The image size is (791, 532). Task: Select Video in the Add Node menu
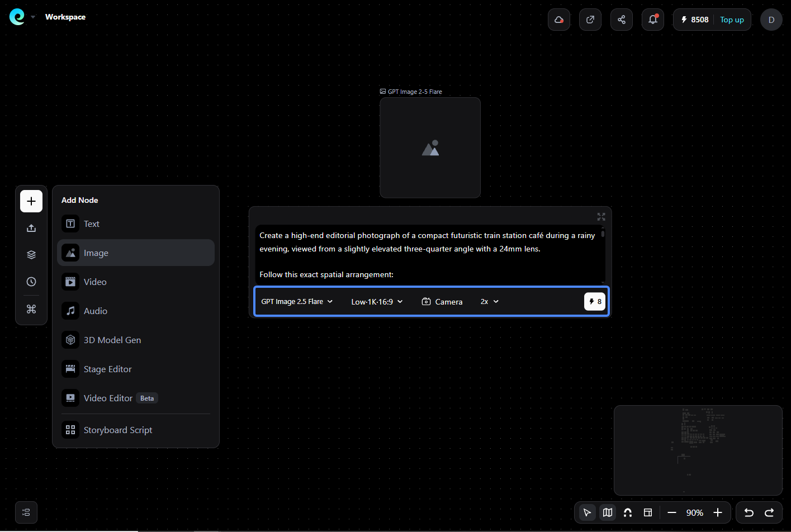click(x=136, y=282)
